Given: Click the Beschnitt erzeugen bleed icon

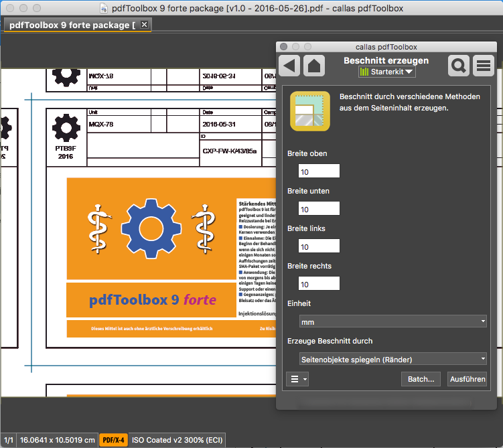Looking at the screenshot, I should click(x=310, y=111).
